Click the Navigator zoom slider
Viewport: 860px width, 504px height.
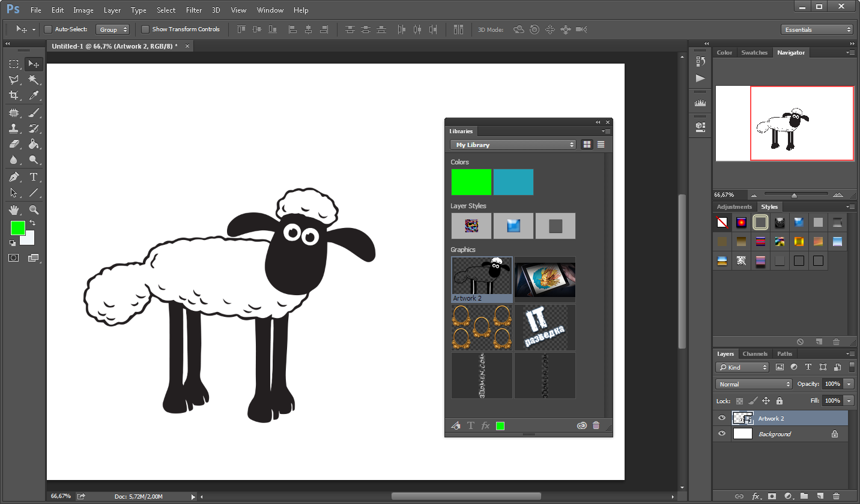(794, 195)
